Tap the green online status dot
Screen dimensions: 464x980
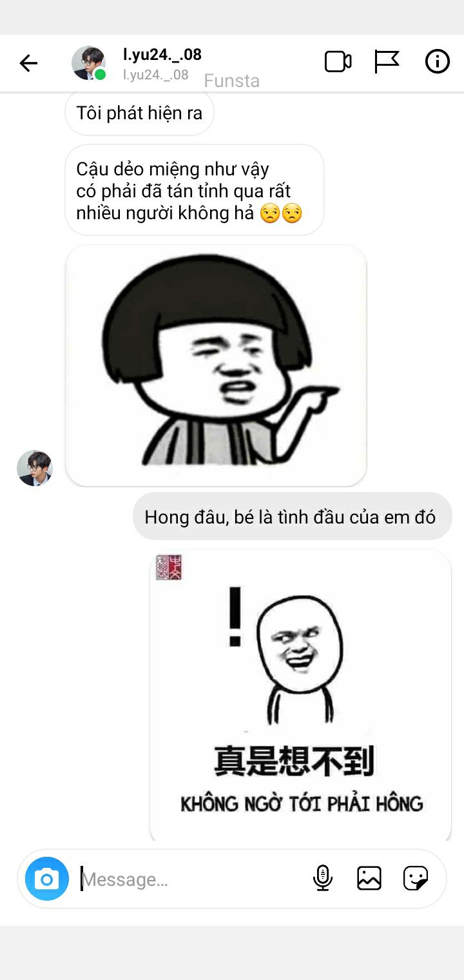point(101,74)
